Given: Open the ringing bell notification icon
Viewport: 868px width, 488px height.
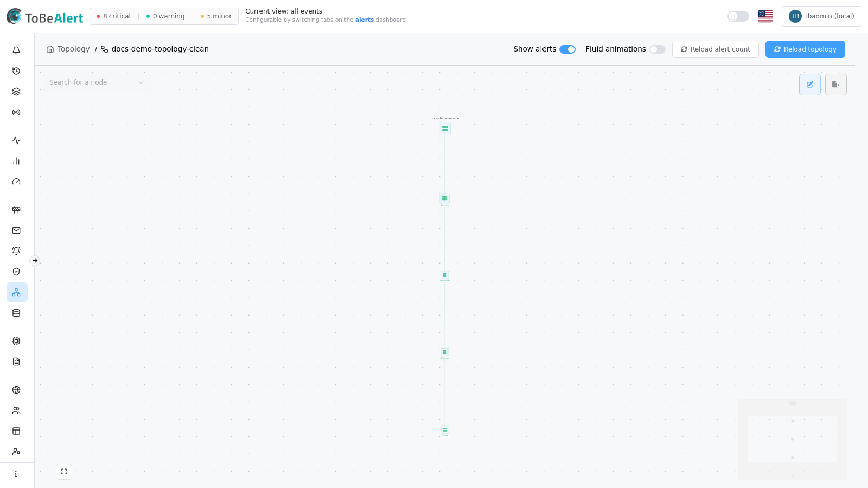Looking at the screenshot, I should (16, 251).
